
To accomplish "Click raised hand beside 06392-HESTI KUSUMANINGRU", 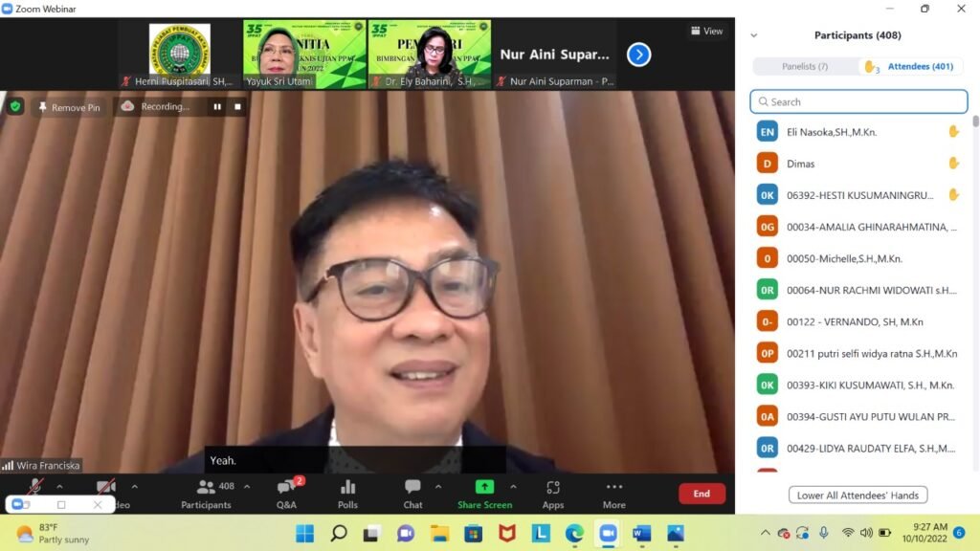I will point(954,195).
